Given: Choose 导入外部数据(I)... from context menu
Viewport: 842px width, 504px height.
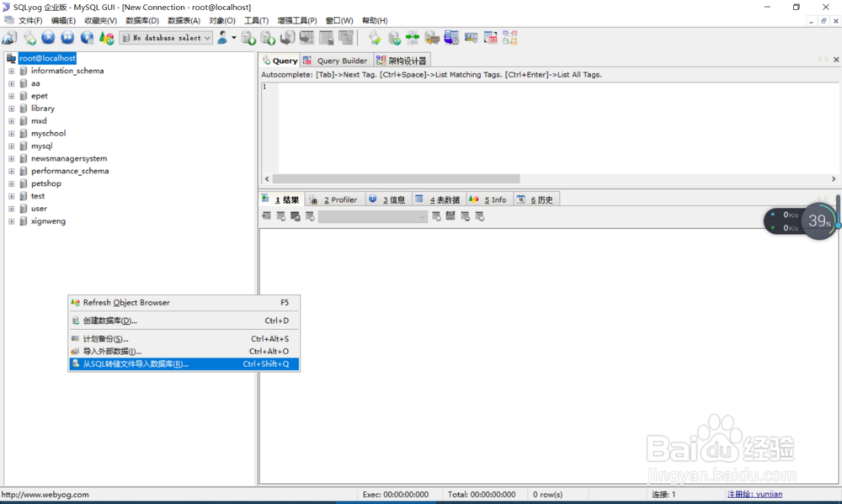Looking at the screenshot, I should point(184,351).
